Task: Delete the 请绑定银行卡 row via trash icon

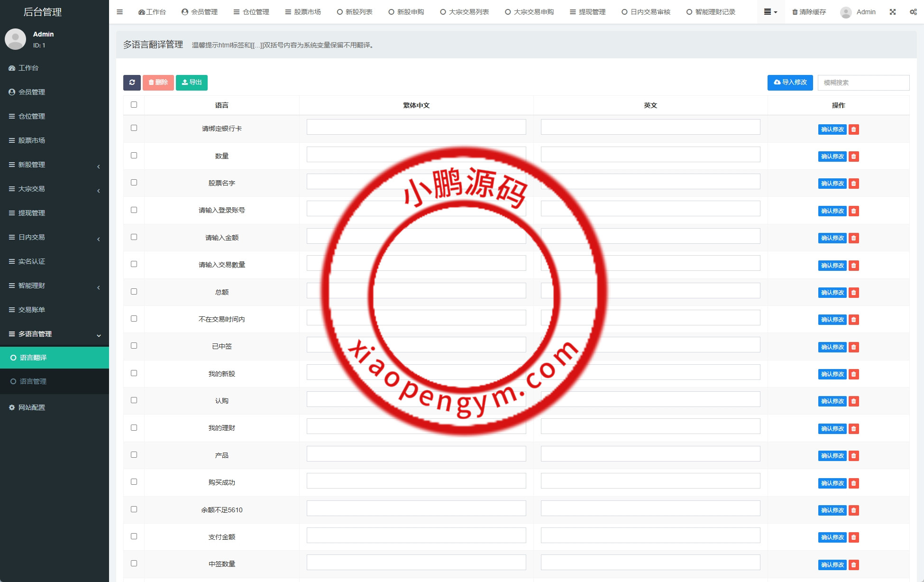Action: point(854,129)
